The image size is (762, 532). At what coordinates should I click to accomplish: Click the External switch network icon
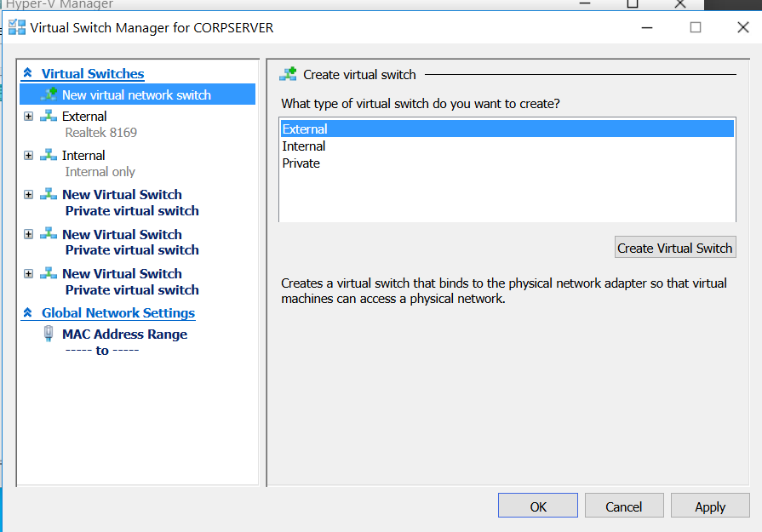49,116
